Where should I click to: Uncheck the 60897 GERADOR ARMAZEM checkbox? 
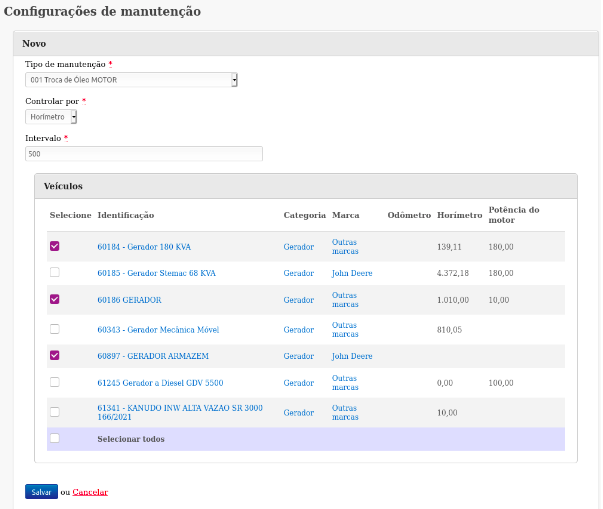click(x=55, y=355)
